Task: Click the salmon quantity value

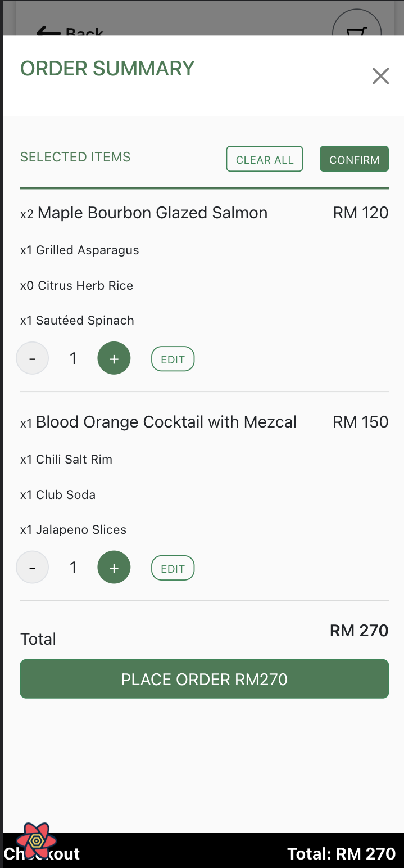Action: pyautogui.click(x=72, y=358)
